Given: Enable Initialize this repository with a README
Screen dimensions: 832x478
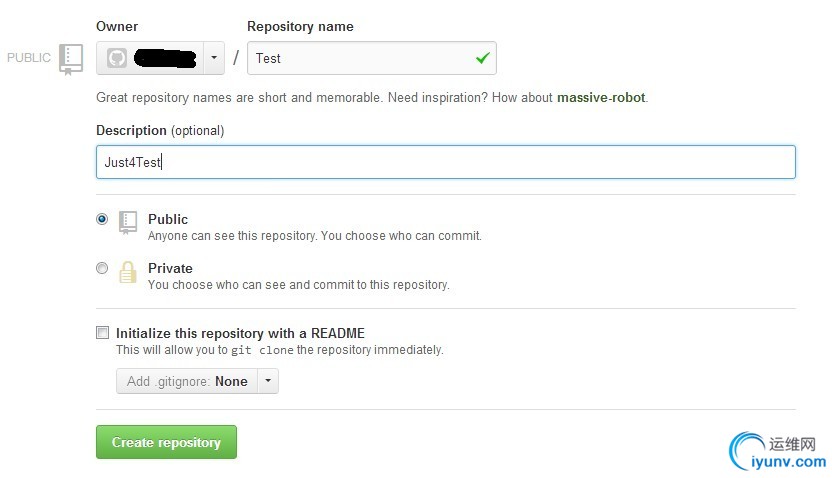Looking at the screenshot, I should coord(102,332).
